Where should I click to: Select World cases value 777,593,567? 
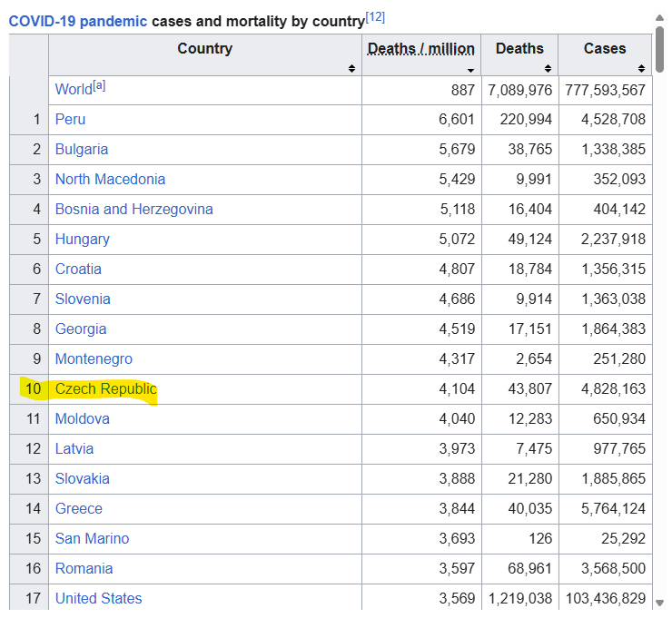(605, 91)
